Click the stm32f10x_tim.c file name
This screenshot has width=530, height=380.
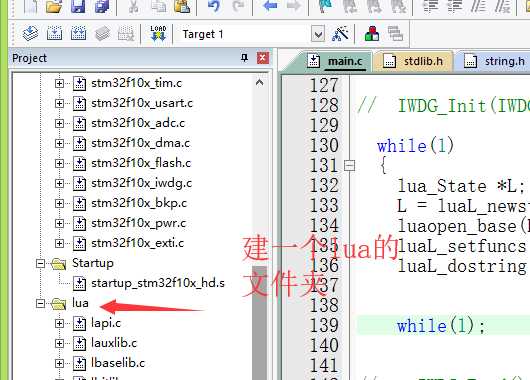[137, 83]
